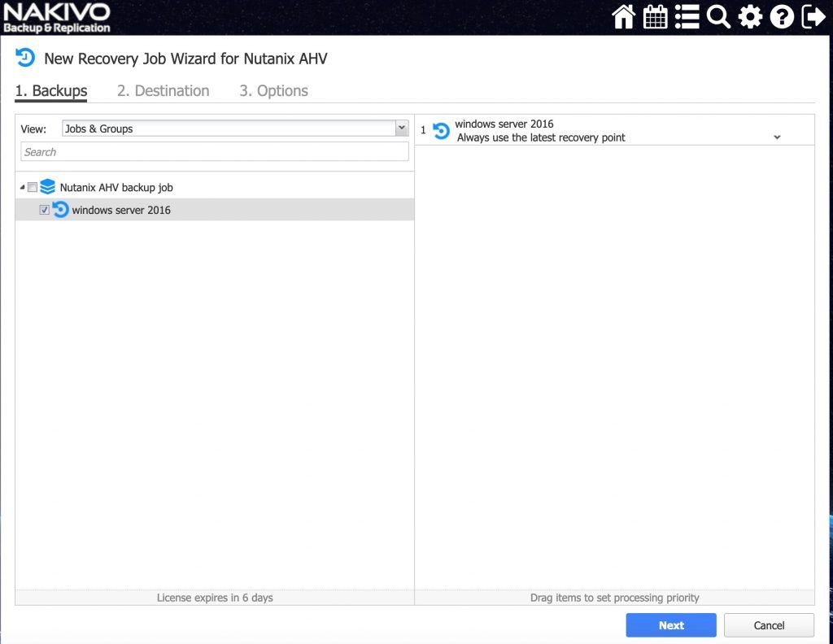833x644 pixels.
Task: Open settings gear icon
Action: 750,17
